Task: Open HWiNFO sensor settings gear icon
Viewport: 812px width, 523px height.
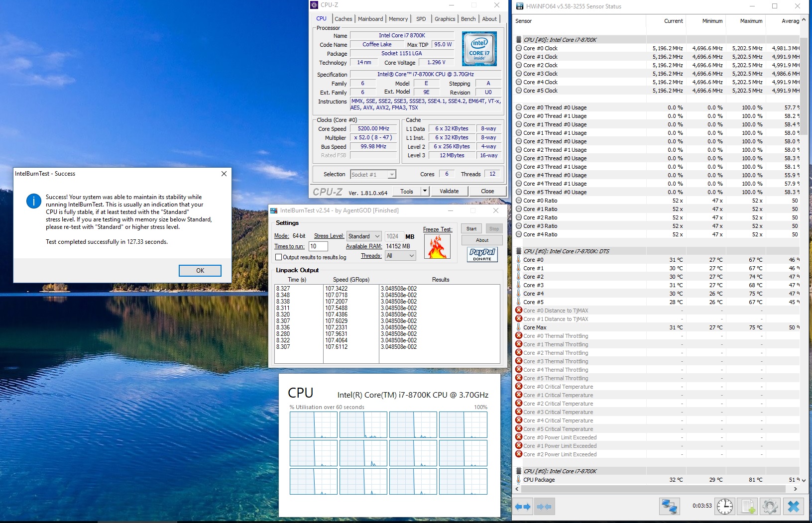Action: [x=770, y=507]
